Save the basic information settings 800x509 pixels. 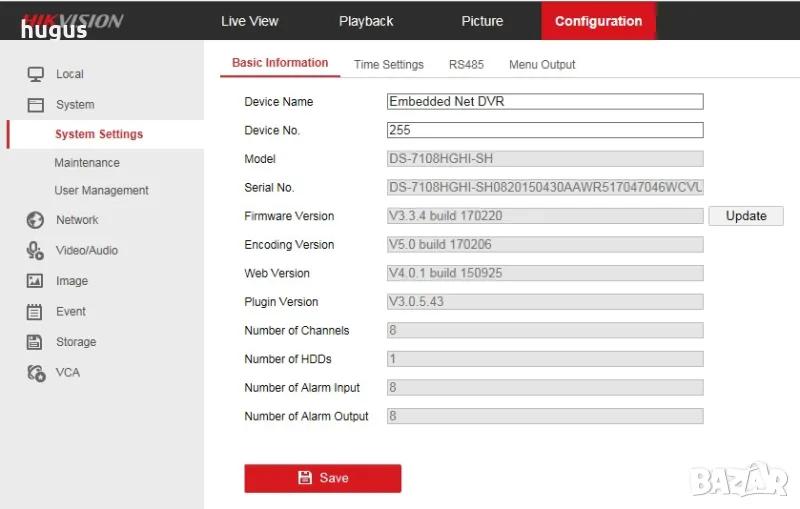click(x=323, y=478)
